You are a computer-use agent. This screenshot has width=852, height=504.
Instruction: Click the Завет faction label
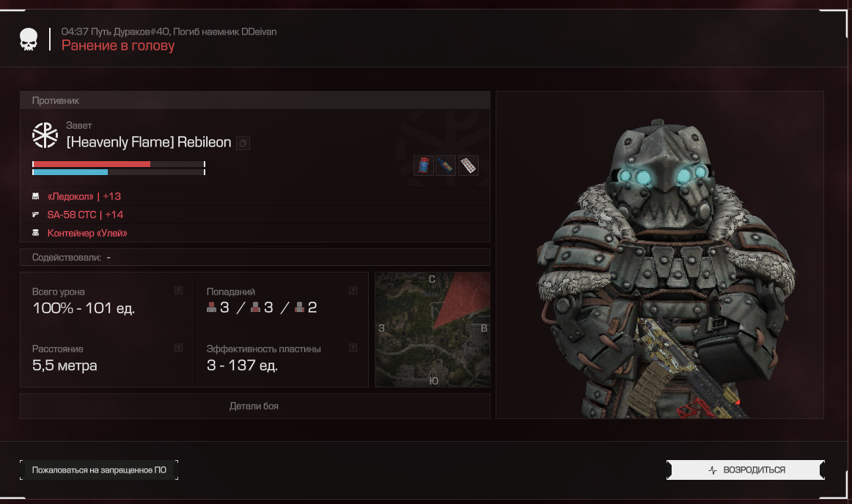[78, 125]
